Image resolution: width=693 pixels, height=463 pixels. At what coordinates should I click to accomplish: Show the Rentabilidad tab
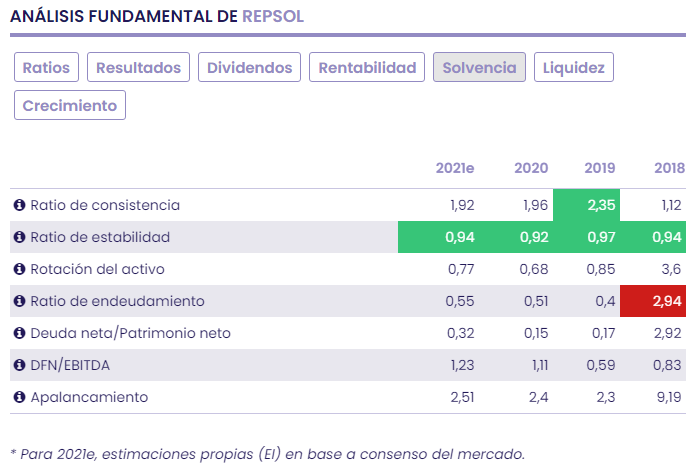(x=367, y=67)
